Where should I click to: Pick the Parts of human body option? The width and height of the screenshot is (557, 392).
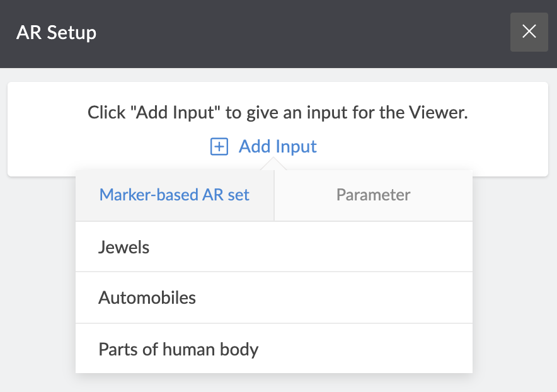point(178,349)
